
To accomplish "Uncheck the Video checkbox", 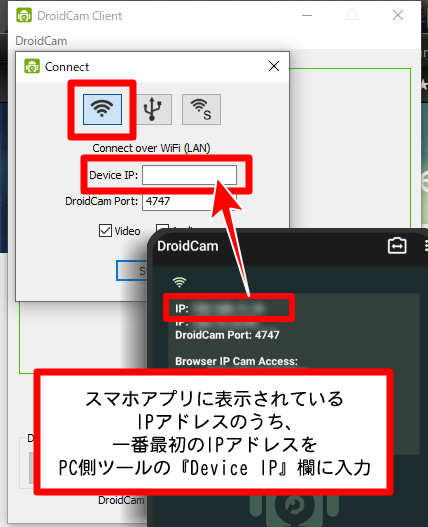I will click(105, 231).
